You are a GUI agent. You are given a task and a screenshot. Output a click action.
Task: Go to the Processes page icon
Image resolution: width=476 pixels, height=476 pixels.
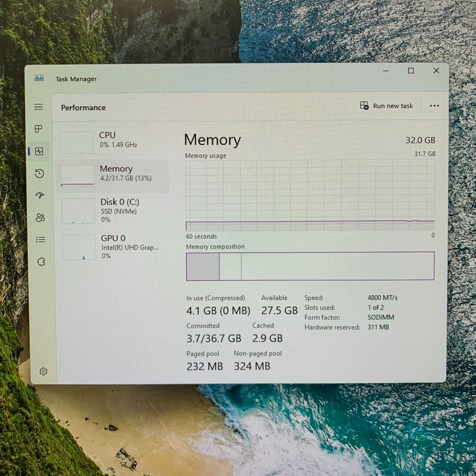[38, 129]
